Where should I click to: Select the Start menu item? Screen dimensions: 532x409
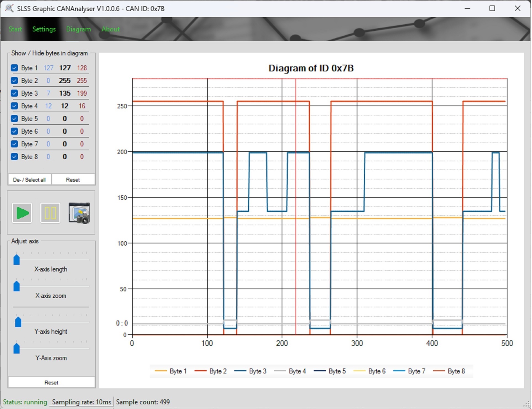click(x=15, y=29)
